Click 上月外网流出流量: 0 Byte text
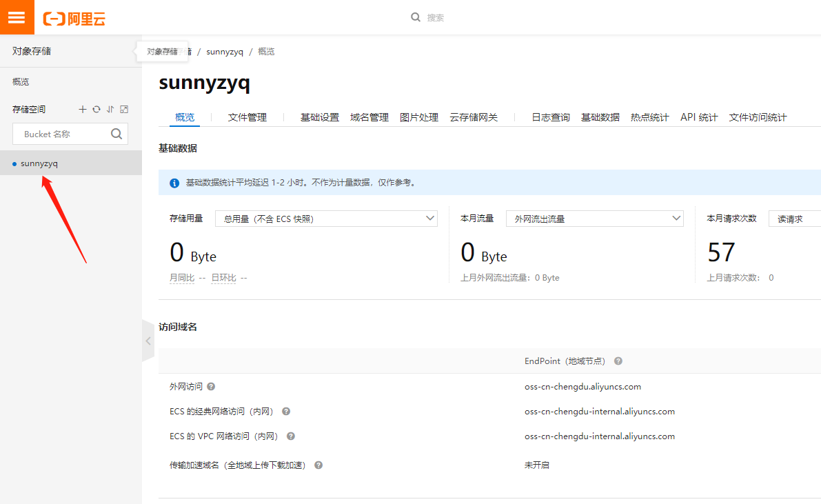 point(510,278)
